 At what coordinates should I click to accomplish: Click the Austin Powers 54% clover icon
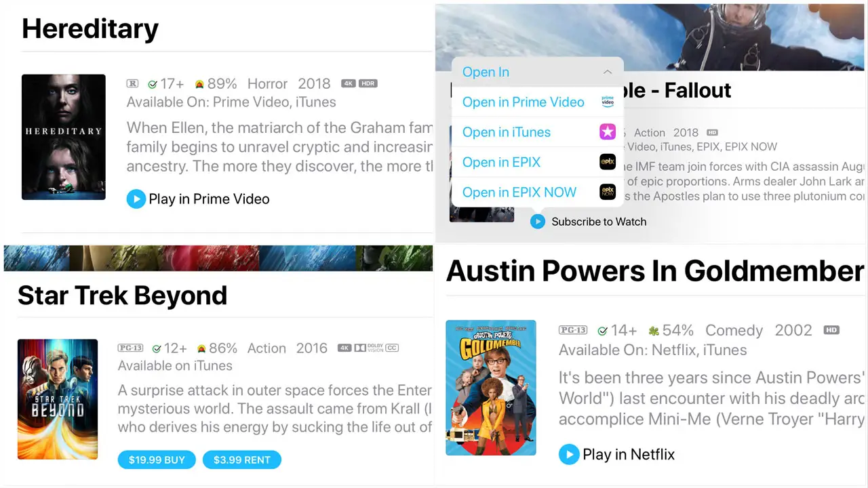pyautogui.click(x=654, y=331)
